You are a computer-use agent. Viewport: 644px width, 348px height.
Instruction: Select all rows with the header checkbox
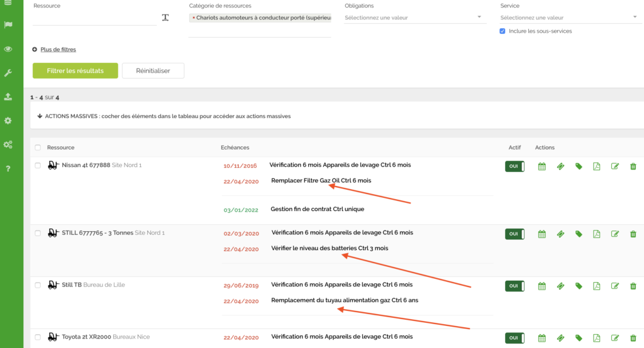pos(38,148)
